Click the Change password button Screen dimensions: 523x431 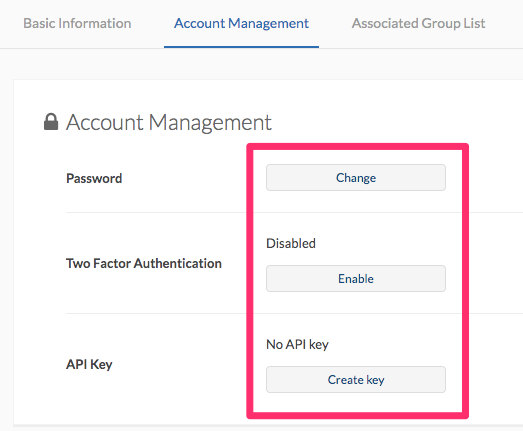(356, 177)
